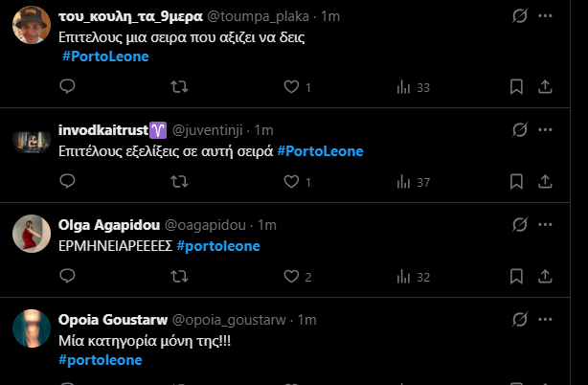Like Olga Agapidou's tweet
This screenshot has height=385, width=588.
coord(292,277)
